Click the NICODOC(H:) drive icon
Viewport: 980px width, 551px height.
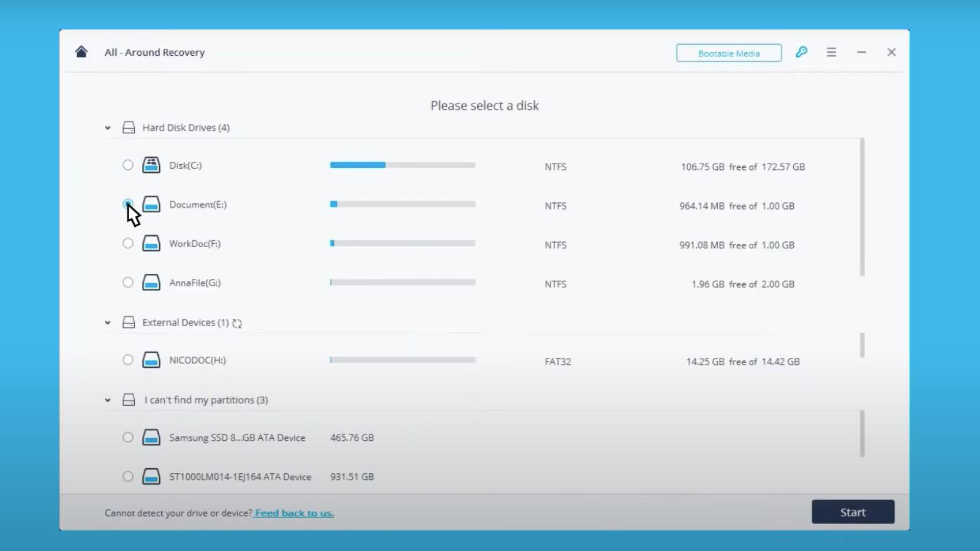[151, 360]
